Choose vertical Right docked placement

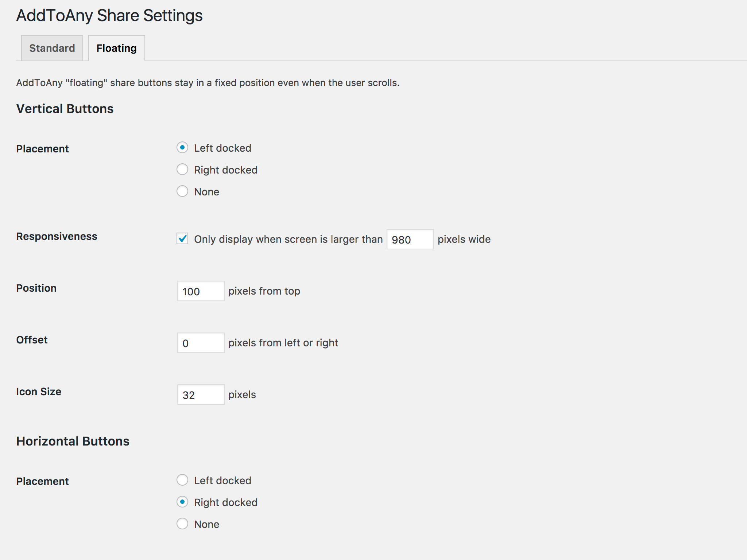(x=182, y=170)
